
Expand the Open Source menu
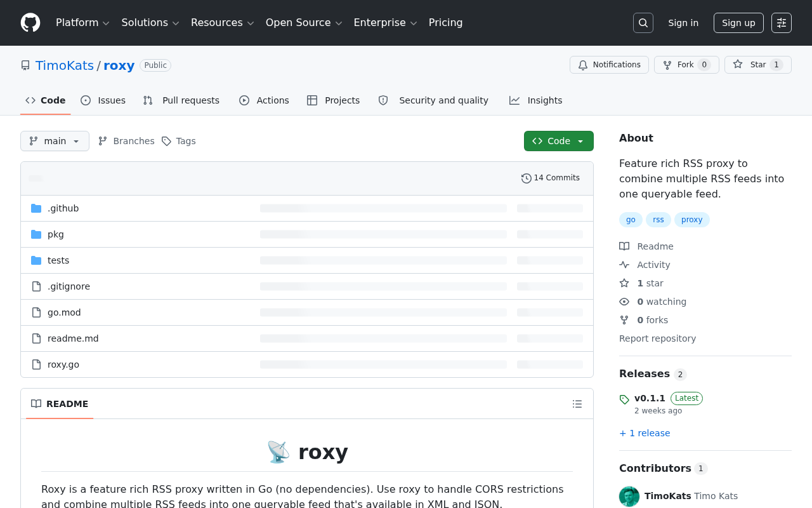pos(304,23)
